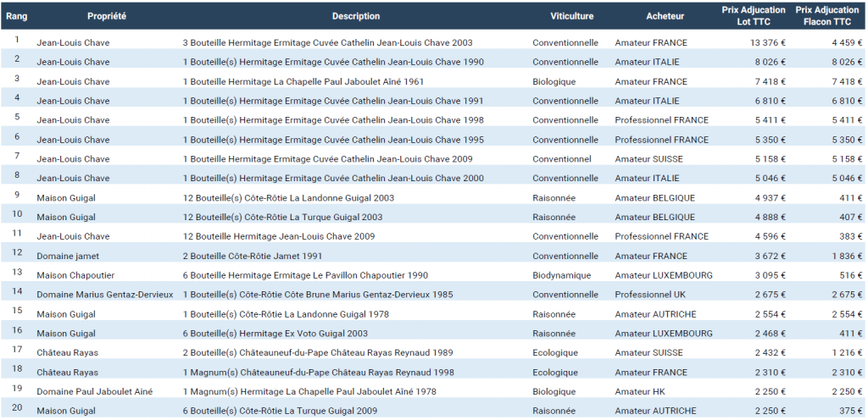Click the Côte-Rôtie La Turque Guigal 2009 description
The image size is (868, 420).
(280, 411)
